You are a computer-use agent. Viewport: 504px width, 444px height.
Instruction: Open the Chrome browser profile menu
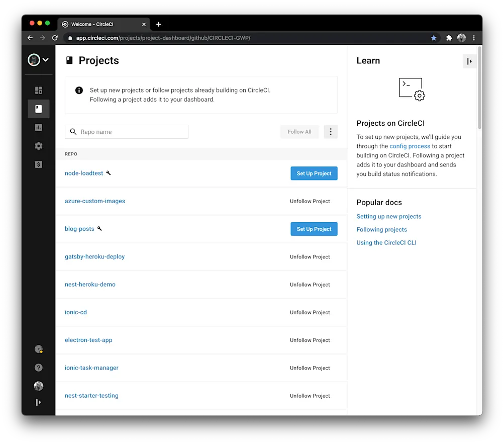(461, 38)
